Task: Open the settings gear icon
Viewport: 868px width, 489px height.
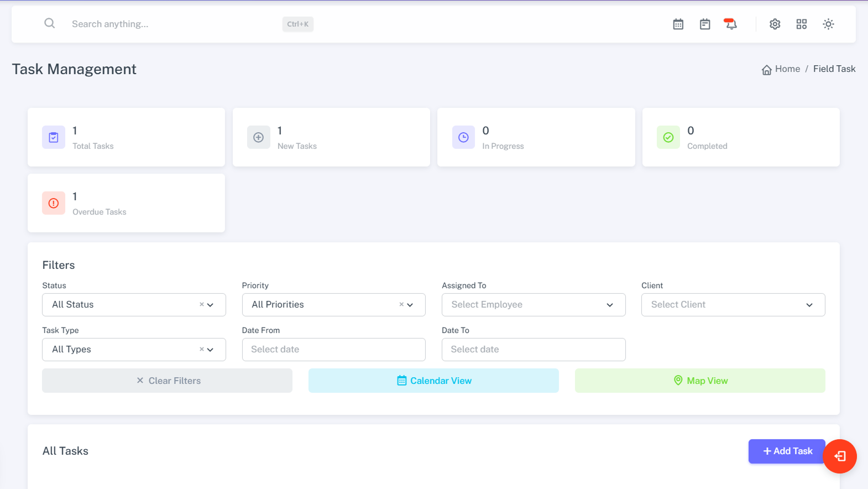Action: pyautogui.click(x=775, y=24)
